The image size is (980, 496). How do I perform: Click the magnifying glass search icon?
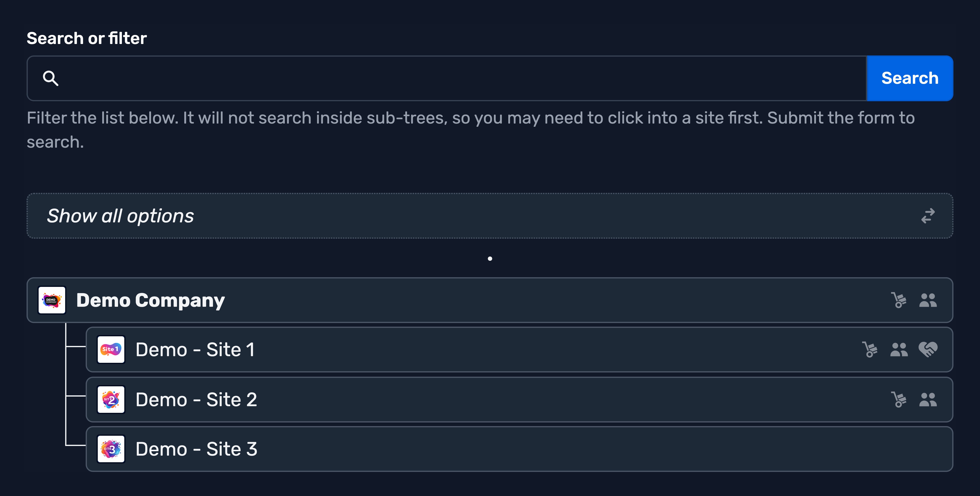51,78
